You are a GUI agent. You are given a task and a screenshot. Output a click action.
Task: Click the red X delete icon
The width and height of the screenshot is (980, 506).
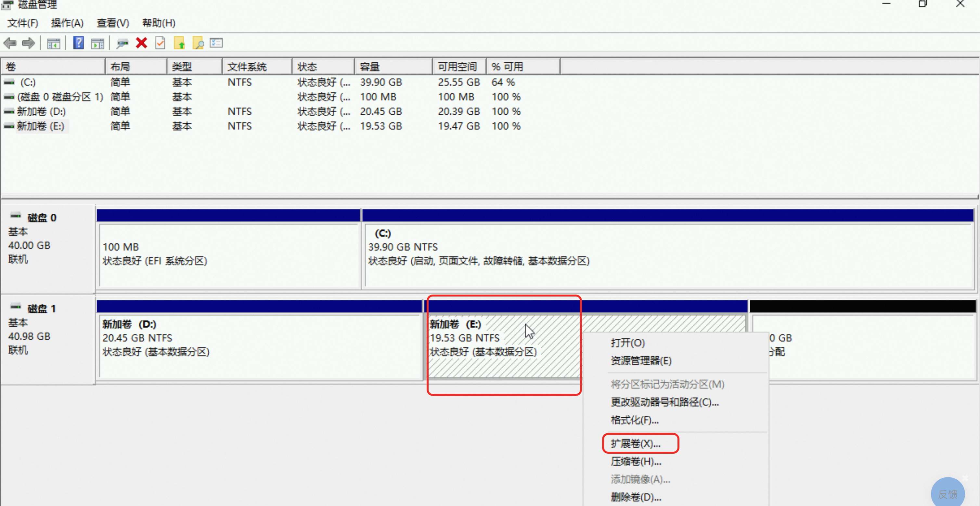[x=142, y=43]
